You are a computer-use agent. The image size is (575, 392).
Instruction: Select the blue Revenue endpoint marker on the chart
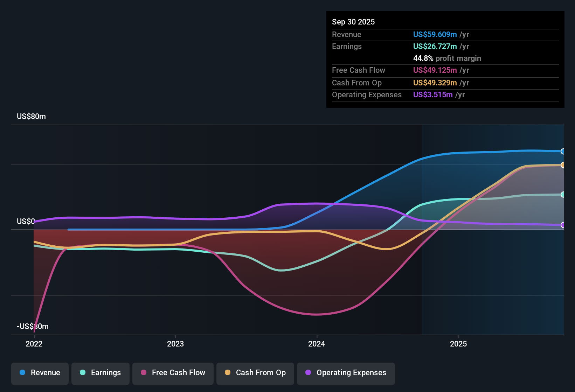click(563, 152)
